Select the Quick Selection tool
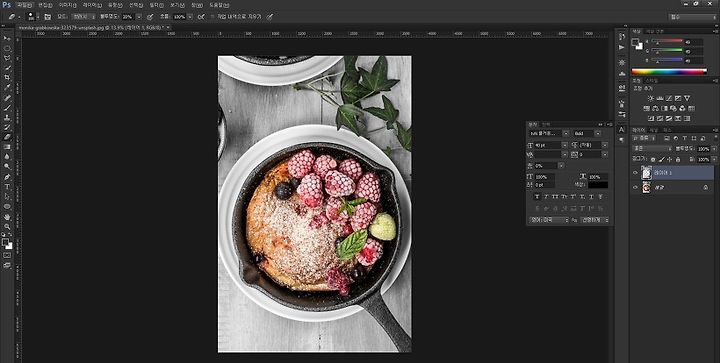The width and height of the screenshot is (720, 363). point(7,68)
